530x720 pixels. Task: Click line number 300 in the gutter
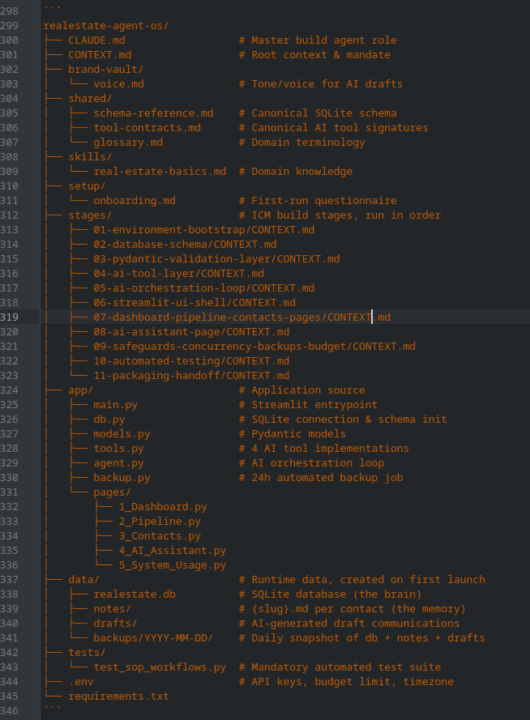[10, 40]
